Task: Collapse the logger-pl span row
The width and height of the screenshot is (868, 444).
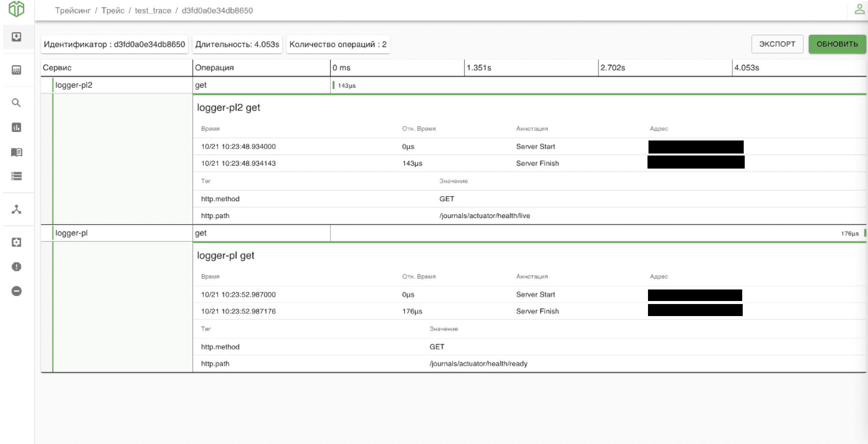Action: pyautogui.click(x=71, y=233)
